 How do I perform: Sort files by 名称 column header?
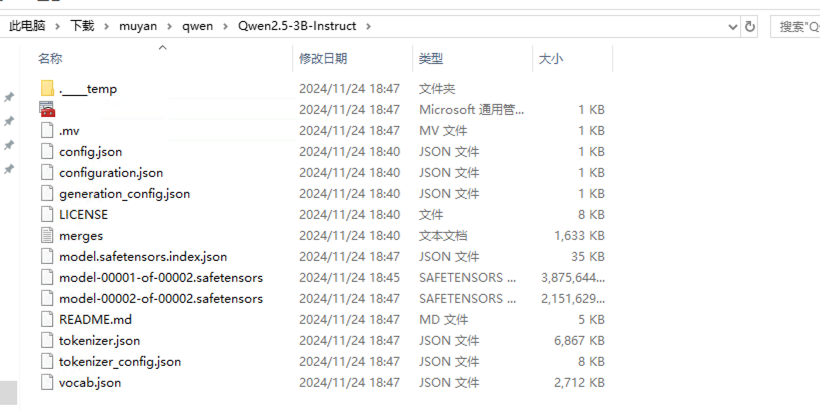coord(50,59)
